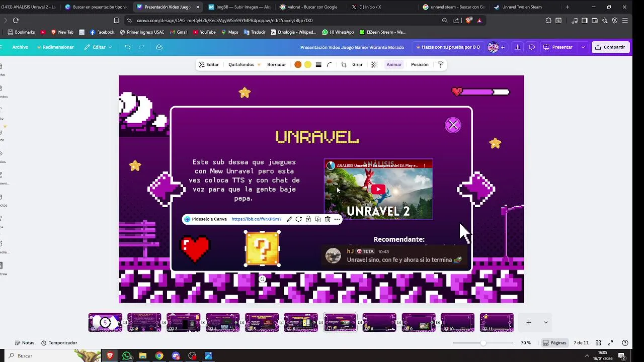This screenshot has width=644, height=362.
Task: Click the Girar button
Action: [357, 64]
